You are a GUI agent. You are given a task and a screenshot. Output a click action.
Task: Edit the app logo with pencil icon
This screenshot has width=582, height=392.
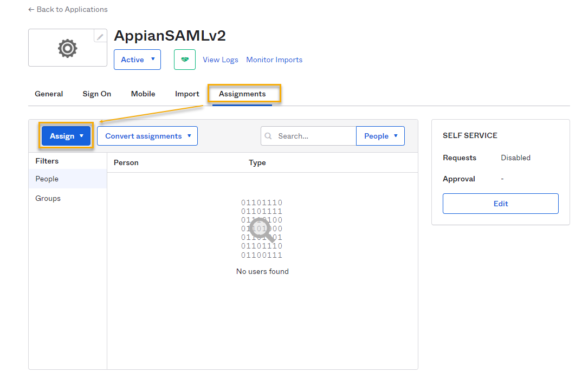(100, 36)
